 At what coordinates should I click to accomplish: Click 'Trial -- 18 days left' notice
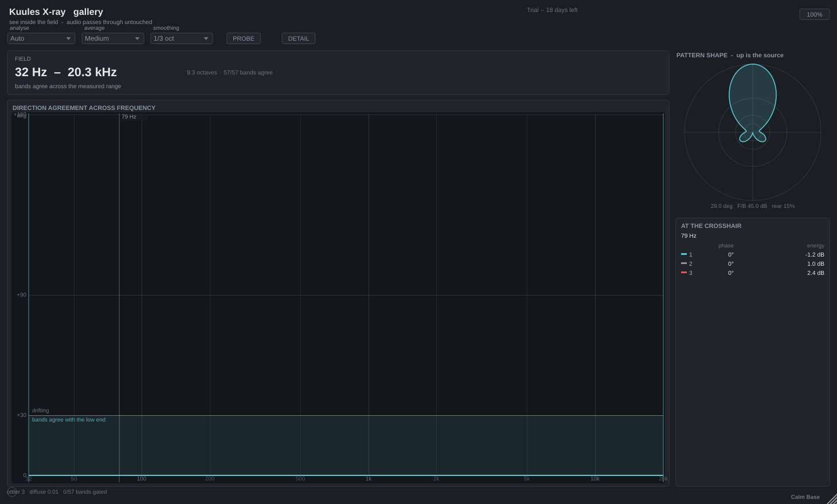(552, 10)
